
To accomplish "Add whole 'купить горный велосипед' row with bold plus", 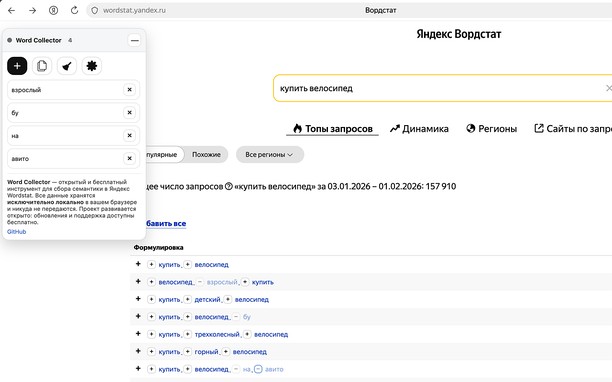I will click(x=138, y=351).
